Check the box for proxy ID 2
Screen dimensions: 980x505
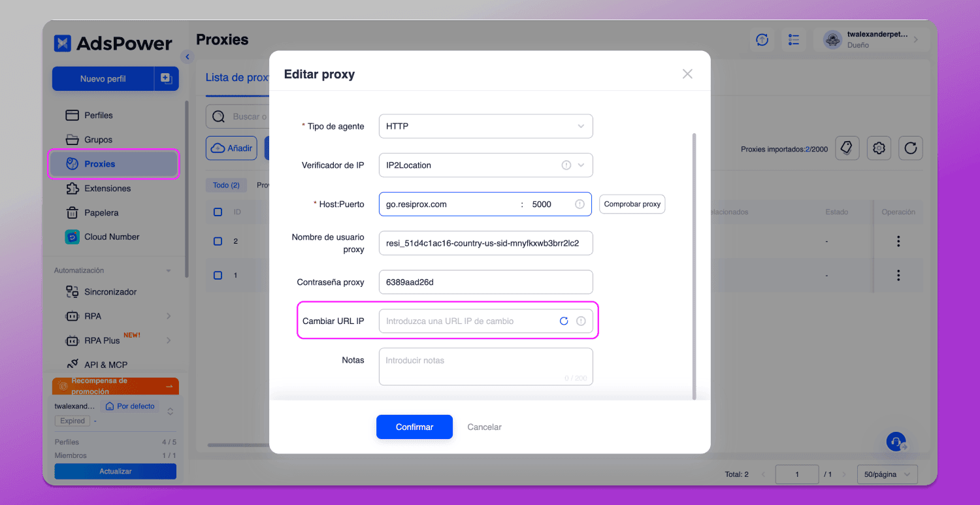218,241
